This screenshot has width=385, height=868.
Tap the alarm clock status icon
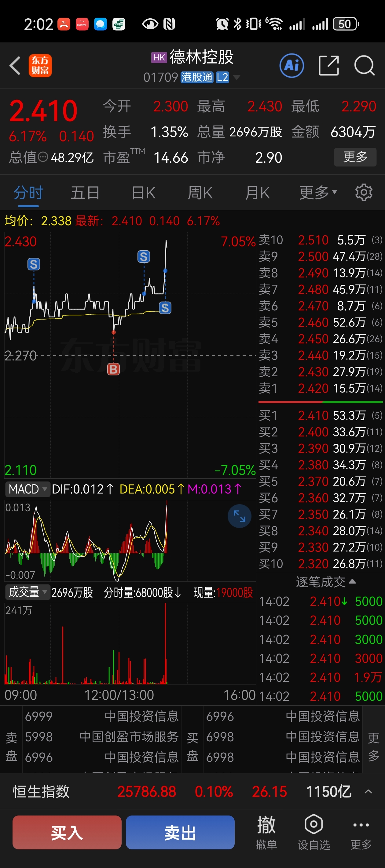click(222, 24)
